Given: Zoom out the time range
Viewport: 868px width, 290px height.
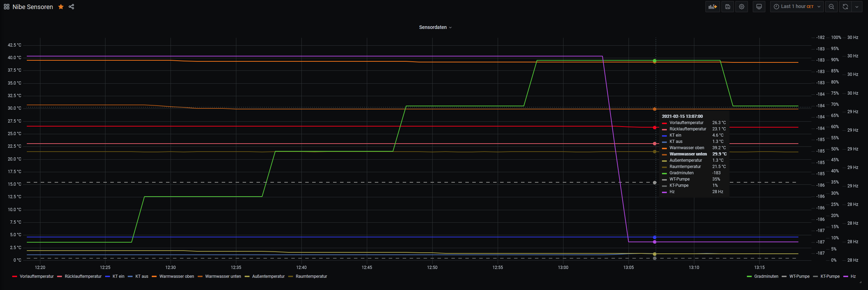Looking at the screenshot, I should point(831,7).
